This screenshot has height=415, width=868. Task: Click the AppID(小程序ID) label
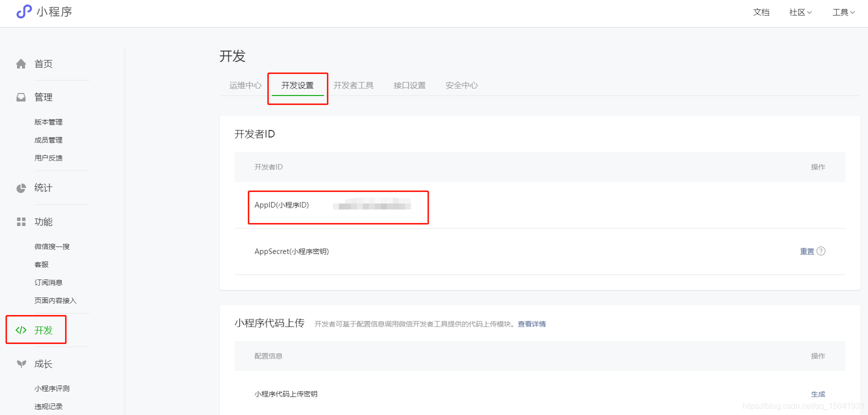pyautogui.click(x=282, y=205)
